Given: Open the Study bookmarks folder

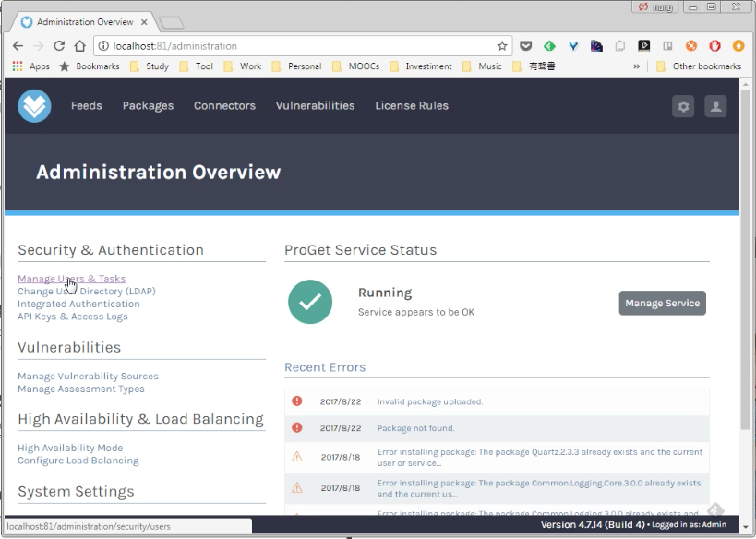Looking at the screenshot, I should (150, 66).
